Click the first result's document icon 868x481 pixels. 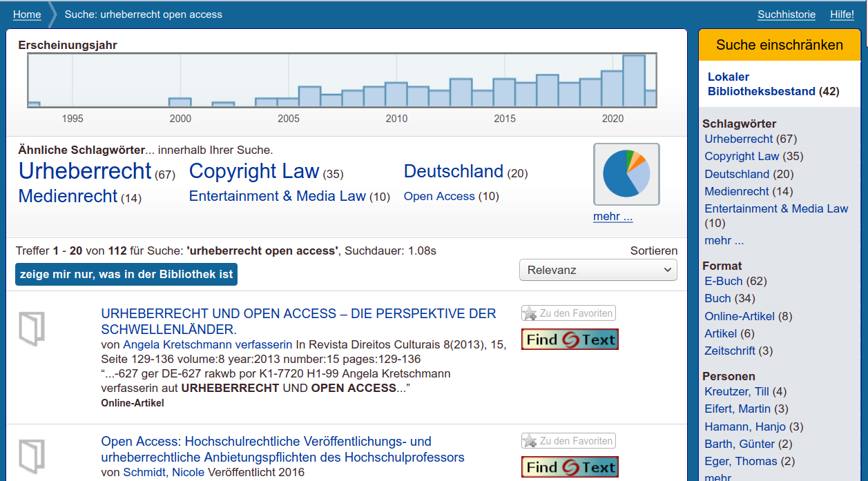pos(32,328)
